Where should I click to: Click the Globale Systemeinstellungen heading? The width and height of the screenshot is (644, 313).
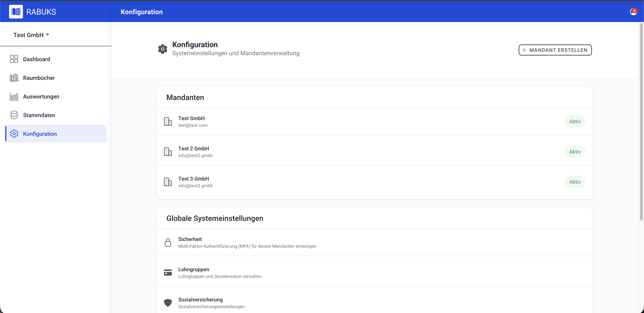pyautogui.click(x=215, y=218)
